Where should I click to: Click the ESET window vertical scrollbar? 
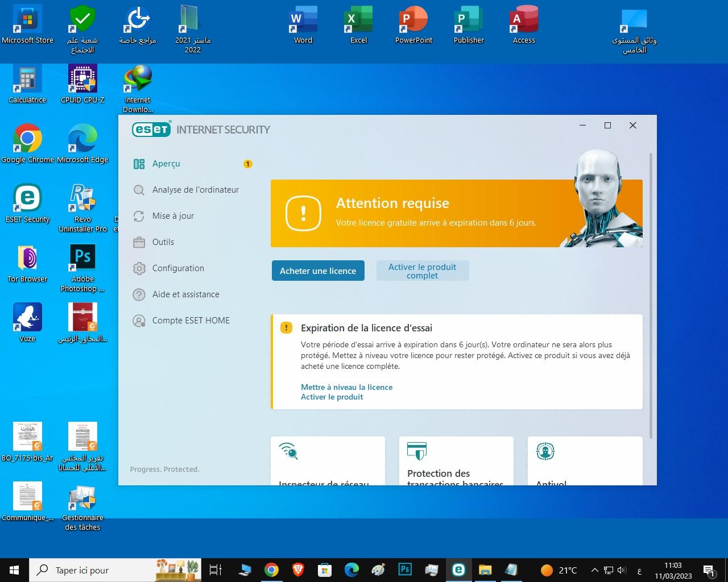(651, 296)
